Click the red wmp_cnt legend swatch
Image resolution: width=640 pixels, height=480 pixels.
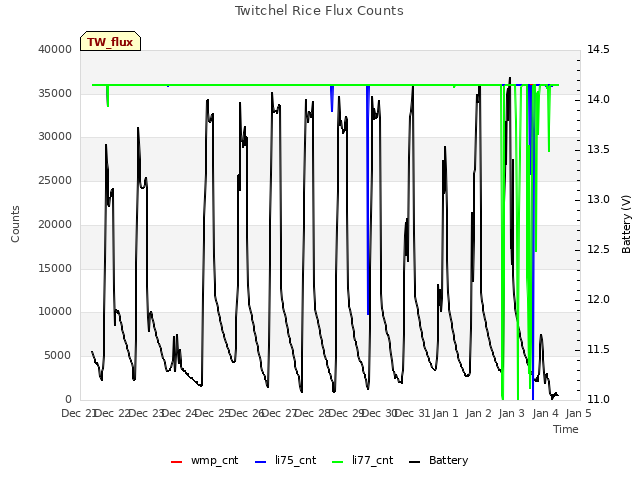point(176,462)
